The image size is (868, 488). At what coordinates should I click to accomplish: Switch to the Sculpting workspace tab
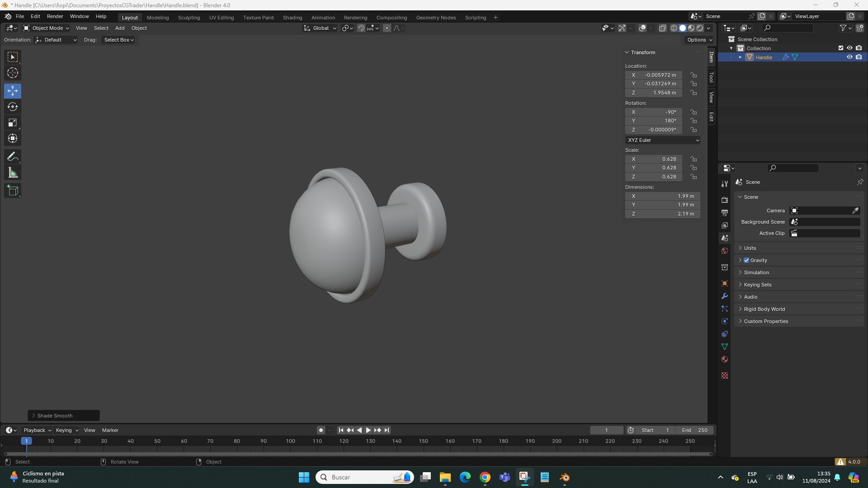(x=189, y=18)
